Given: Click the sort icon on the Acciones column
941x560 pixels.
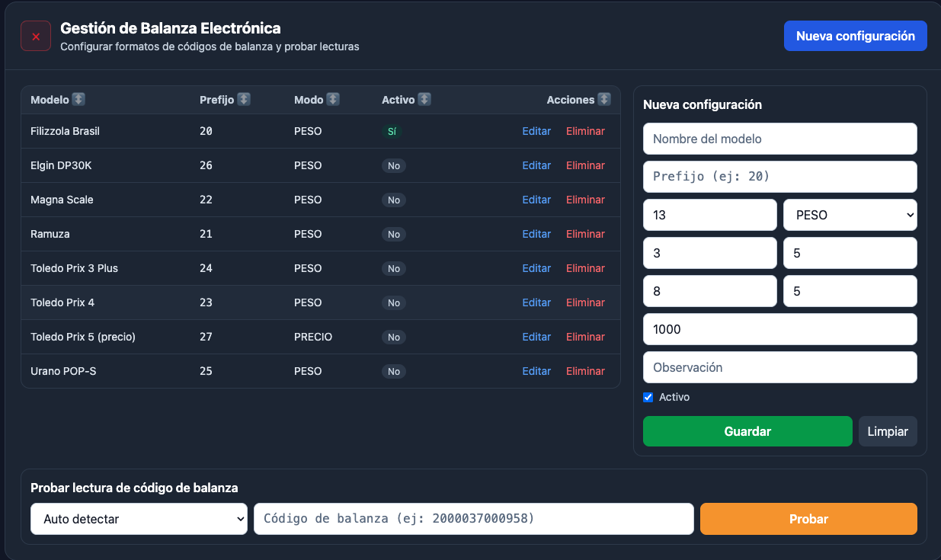Looking at the screenshot, I should [604, 99].
